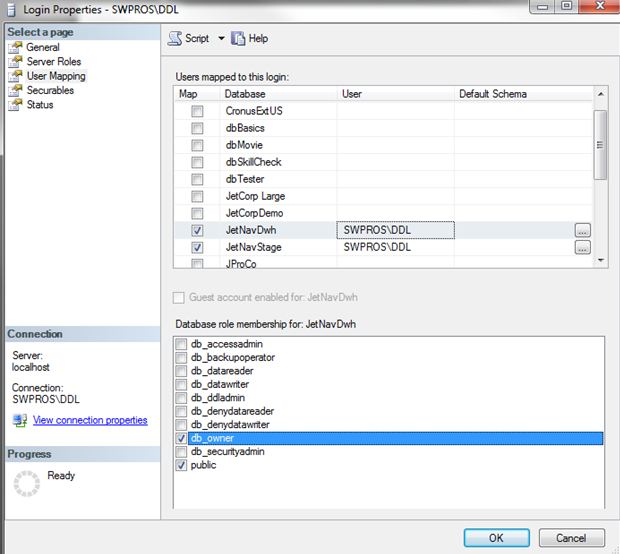Uncheck the db_owner role membership
Image resolution: width=620 pixels, height=554 pixels.
pos(181,438)
